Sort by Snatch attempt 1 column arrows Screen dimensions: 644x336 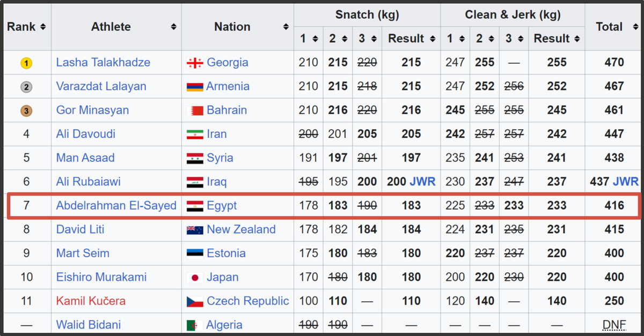click(x=315, y=39)
